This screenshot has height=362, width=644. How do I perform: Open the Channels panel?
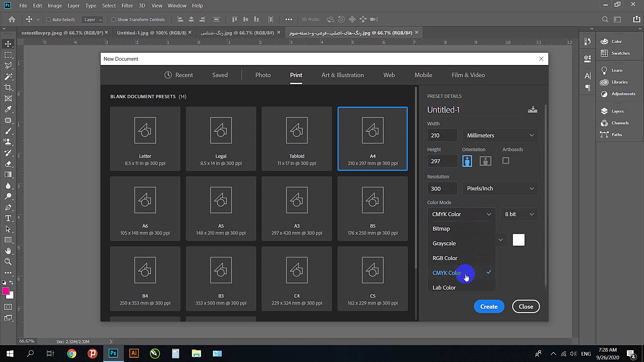click(x=620, y=123)
